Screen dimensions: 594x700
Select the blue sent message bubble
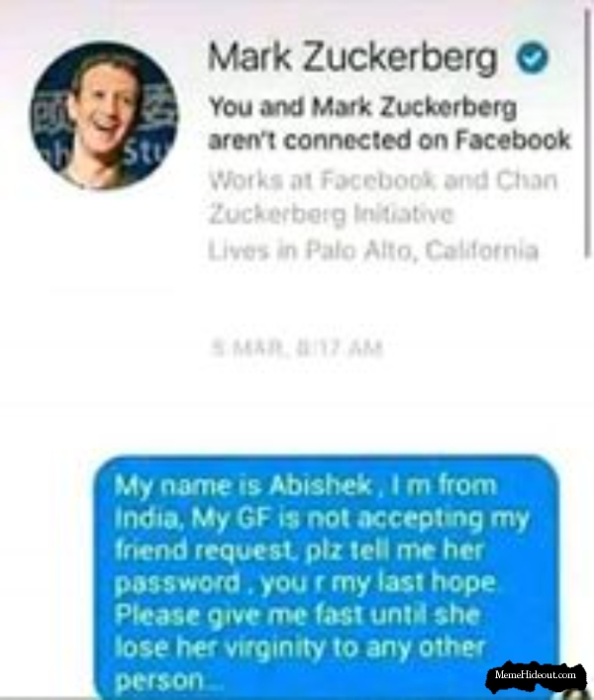tap(327, 577)
